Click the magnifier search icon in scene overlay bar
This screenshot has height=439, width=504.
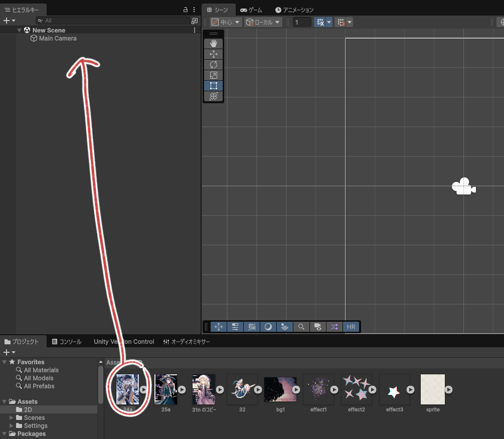(301, 327)
